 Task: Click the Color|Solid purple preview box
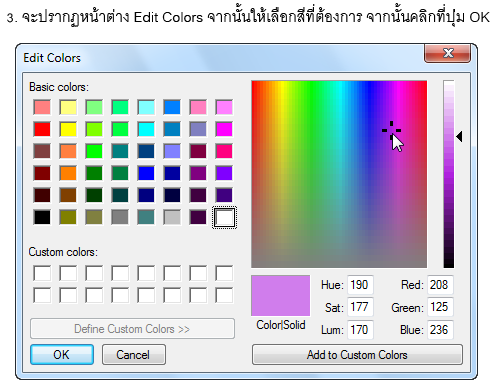tap(280, 295)
